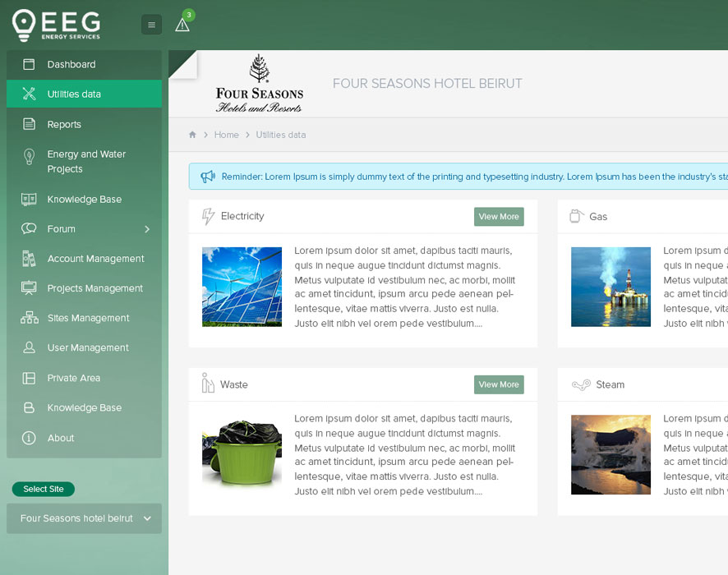This screenshot has width=728, height=575.
Task: Click the Reminder notice text
Action: pyautogui.click(x=474, y=177)
